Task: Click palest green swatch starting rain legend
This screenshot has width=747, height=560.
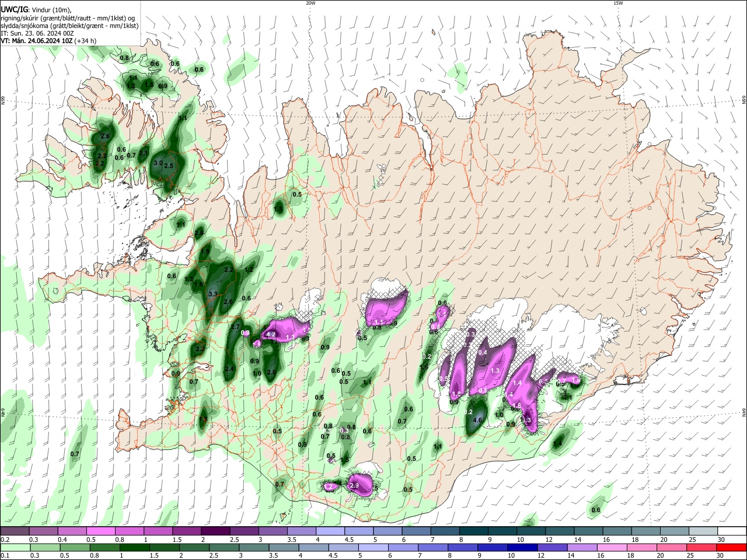Action: point(15,547)
